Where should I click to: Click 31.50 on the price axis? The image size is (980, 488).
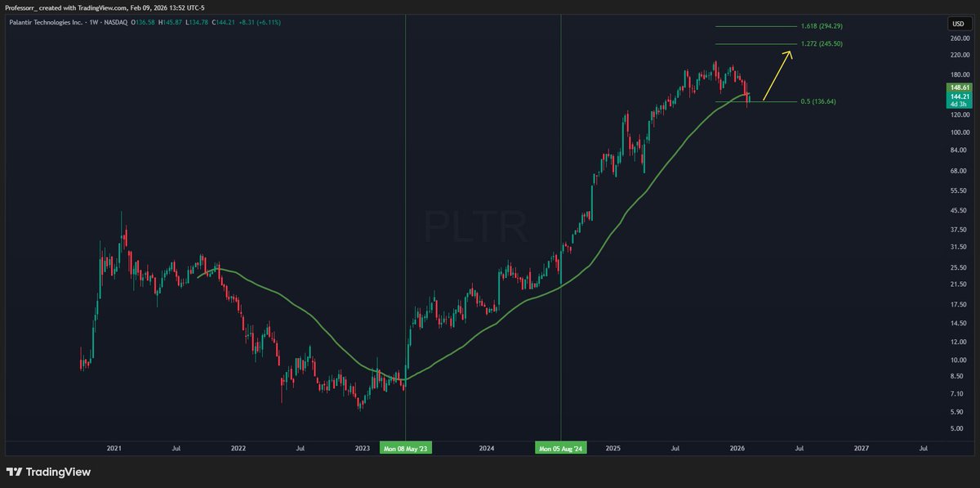coord(960,247)
